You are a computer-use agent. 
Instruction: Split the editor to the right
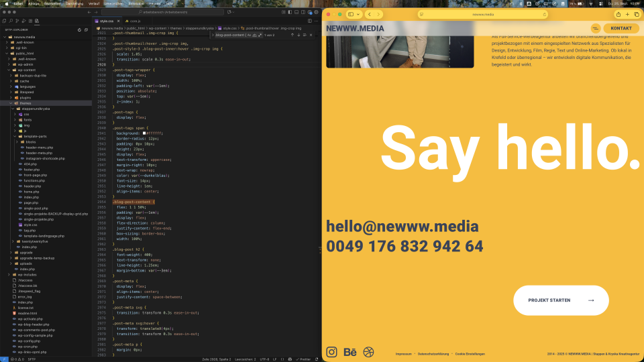click(x=310, y=21)
